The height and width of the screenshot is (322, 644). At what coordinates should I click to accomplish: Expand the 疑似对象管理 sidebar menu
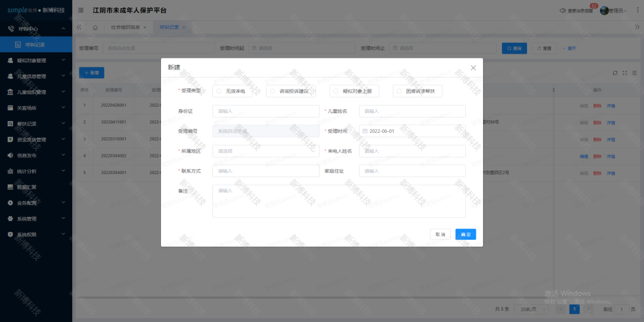pos(36,61)
